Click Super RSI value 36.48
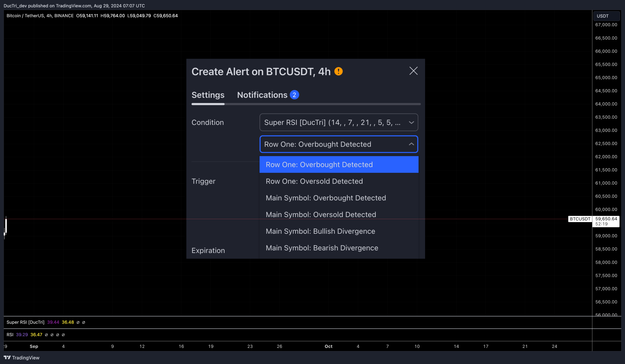This screenshot has height=364, width=625. (x=68, y=322)
